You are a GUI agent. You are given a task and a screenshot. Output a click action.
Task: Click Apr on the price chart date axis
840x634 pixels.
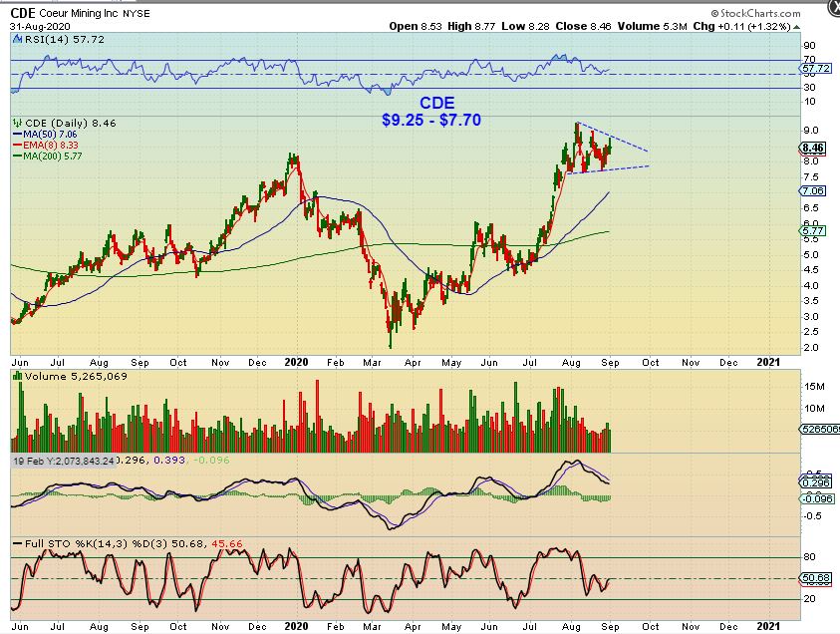tap(413, 363)
